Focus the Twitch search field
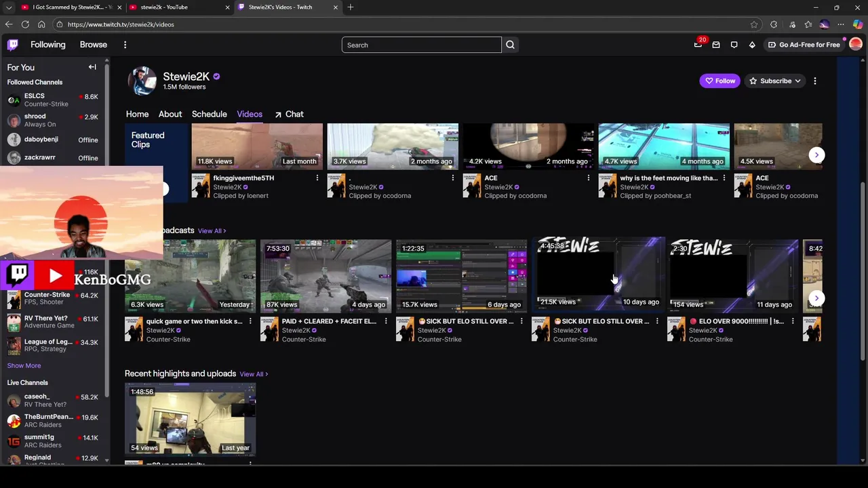 tap(421, 45)
